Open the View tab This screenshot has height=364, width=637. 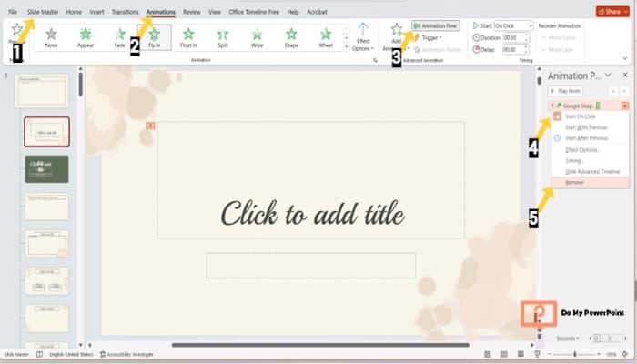point(215,12)
